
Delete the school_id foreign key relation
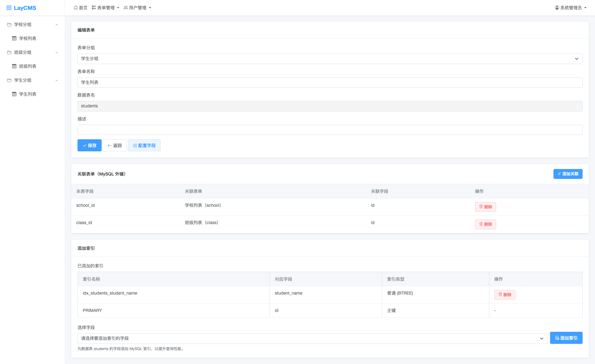coord(485,207)
